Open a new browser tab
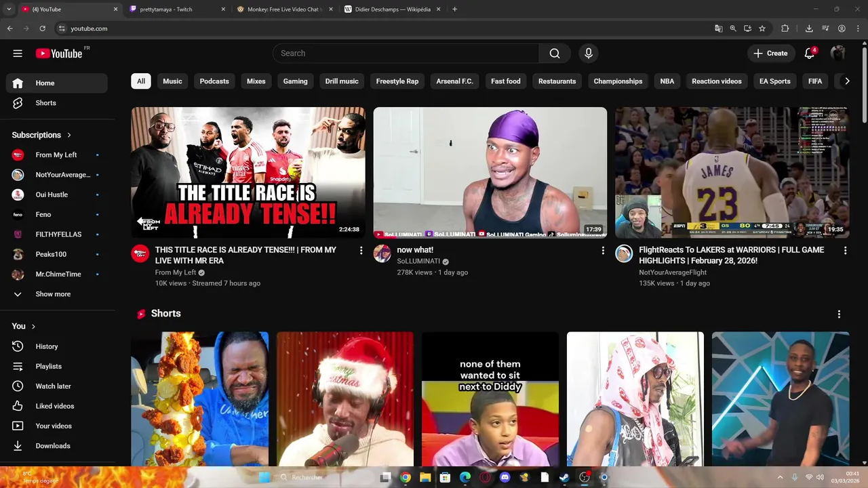 click(x=454, y=9)
